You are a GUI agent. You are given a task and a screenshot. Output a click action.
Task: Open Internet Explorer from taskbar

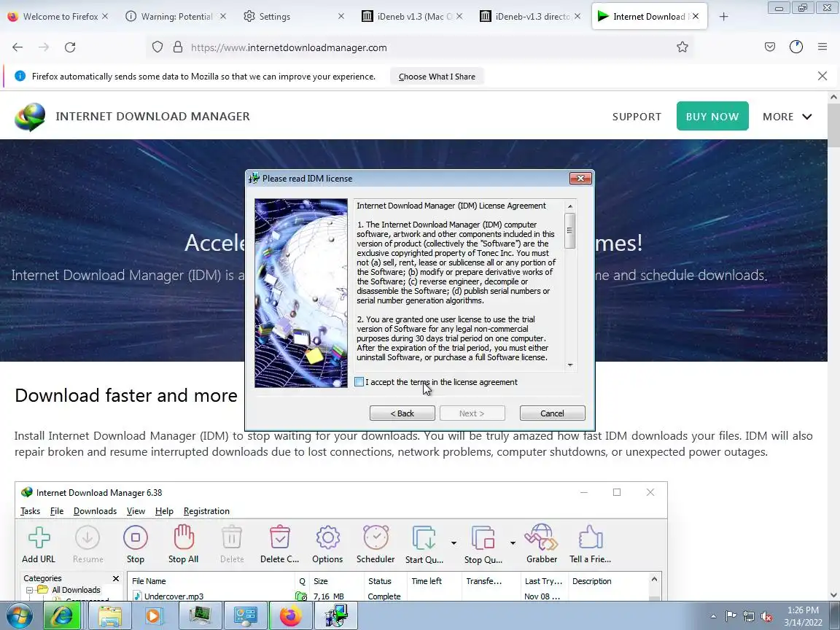62,616
